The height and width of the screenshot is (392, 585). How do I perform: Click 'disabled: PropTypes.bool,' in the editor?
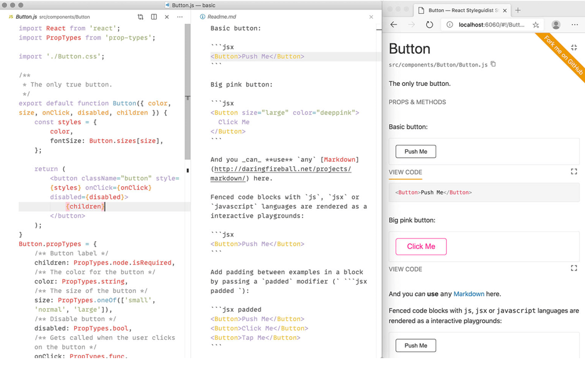[83, 328]
